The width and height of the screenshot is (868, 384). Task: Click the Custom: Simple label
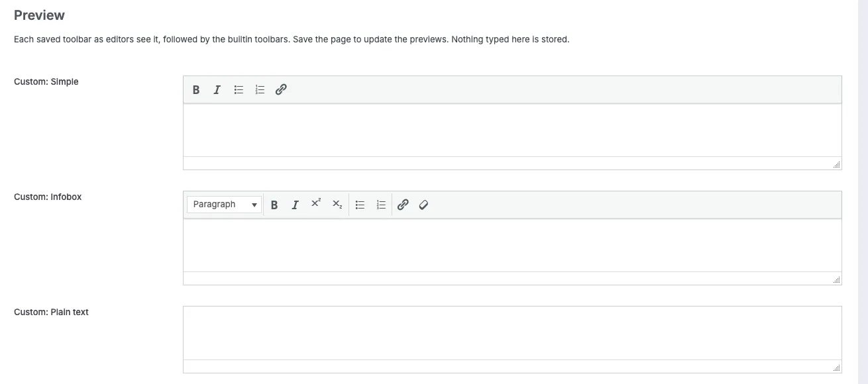46,81
